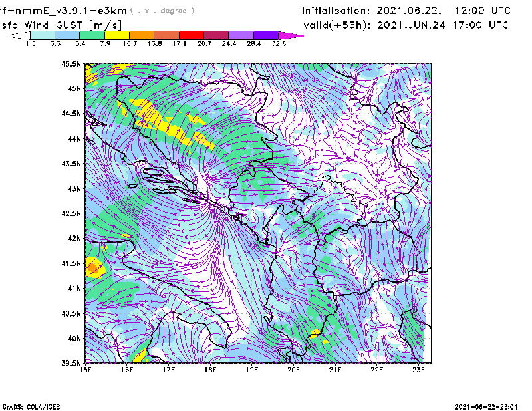
Task: Click the '20E' longitude label
Action: click(x=293, y=370)
